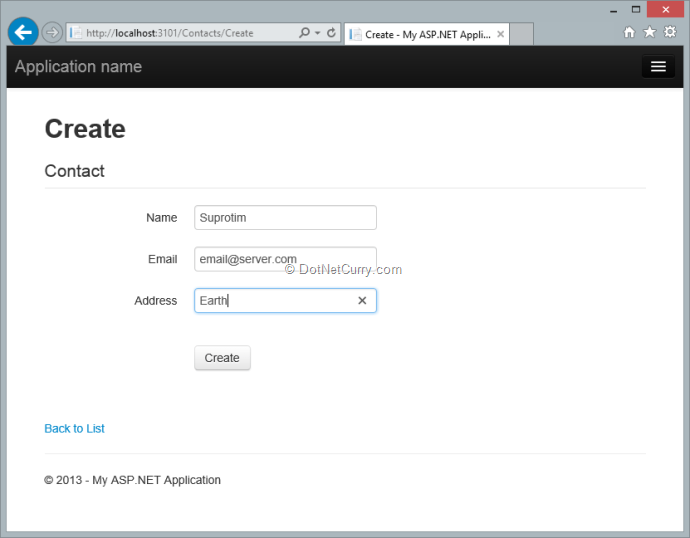The height and width of the screenshot is (538, 690).
Task: Open a new blank tab
Action: 521,34
